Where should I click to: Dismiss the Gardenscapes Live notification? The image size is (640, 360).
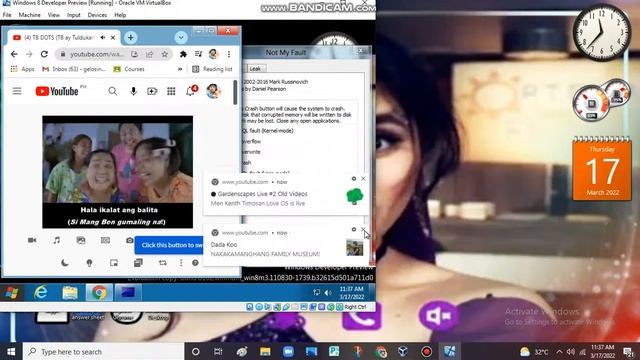[x=363, y=178]
